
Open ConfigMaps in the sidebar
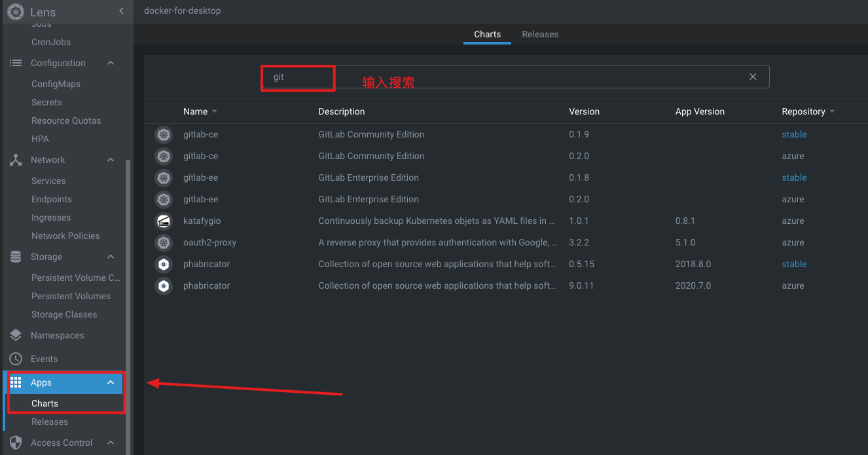tap(56, 84)
